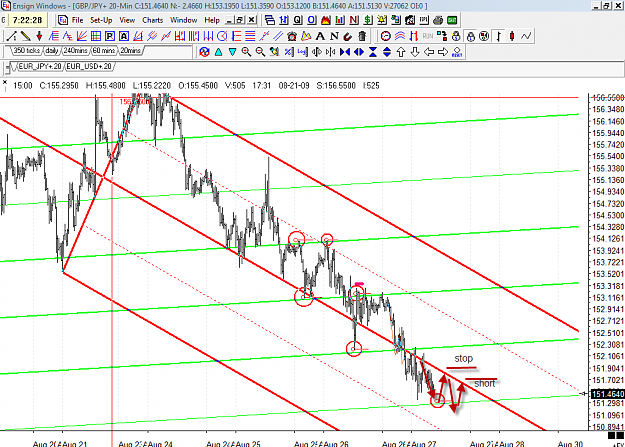625x447 pixels.
Task: Click the 'short' annotation on chart
Action: coord(485,383)
